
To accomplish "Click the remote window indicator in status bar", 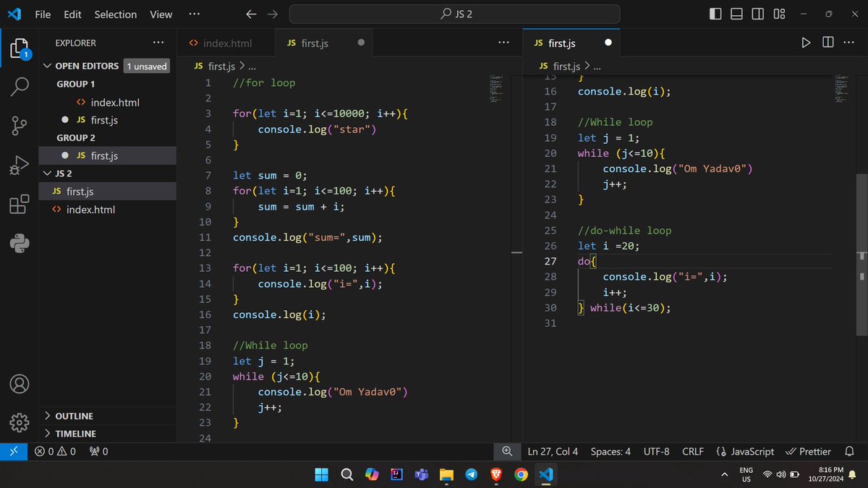I will (x=14, y=452).
